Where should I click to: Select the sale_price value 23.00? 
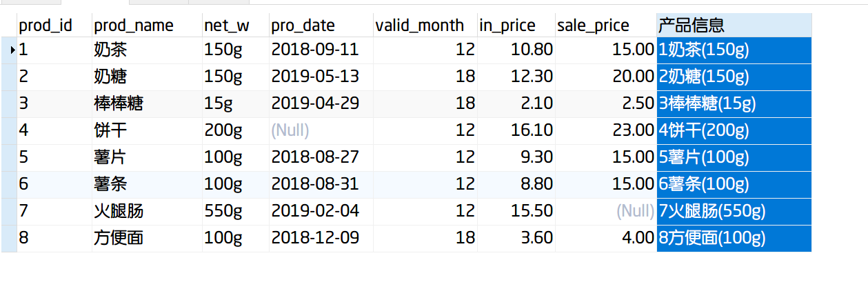tap(606, 130)
